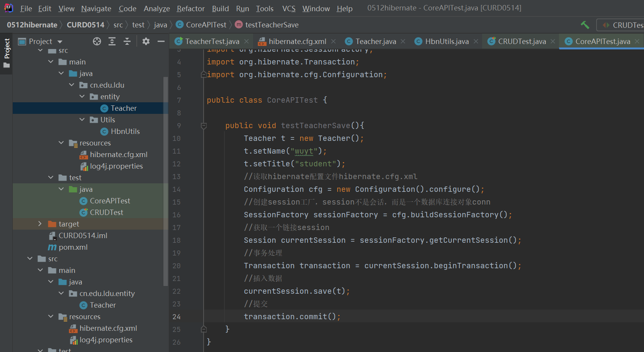Switch to the TeacherTest.java tab
The width and height of the screenshot is (644, 352).
[212, 41]
